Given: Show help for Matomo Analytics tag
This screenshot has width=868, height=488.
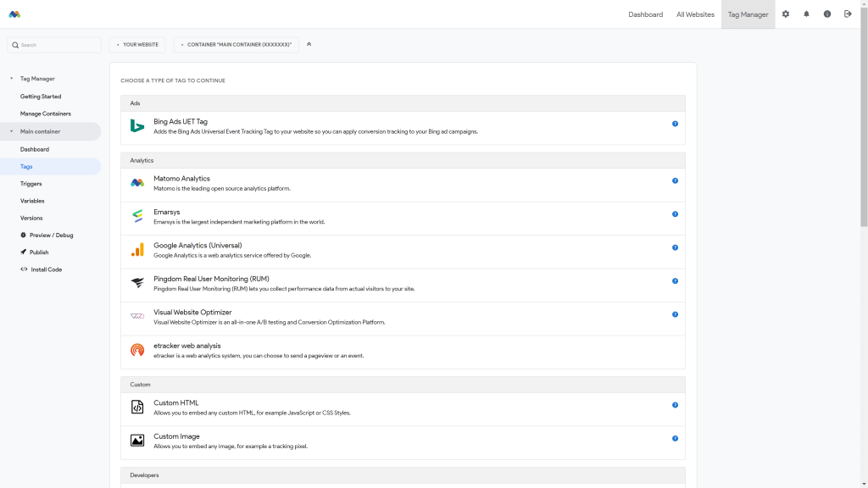Looking at the screenshot, I should click(x=675, y=181).
